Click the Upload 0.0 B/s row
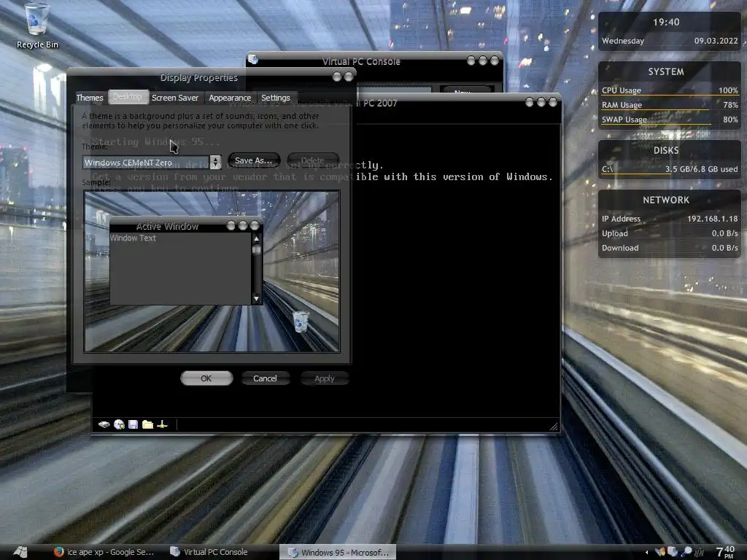 click(x=670, y=233)
